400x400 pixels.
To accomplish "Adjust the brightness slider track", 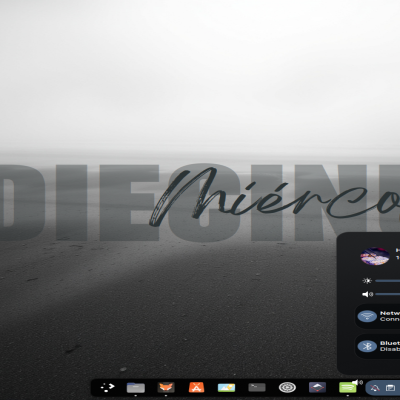I will coord(387,281).
